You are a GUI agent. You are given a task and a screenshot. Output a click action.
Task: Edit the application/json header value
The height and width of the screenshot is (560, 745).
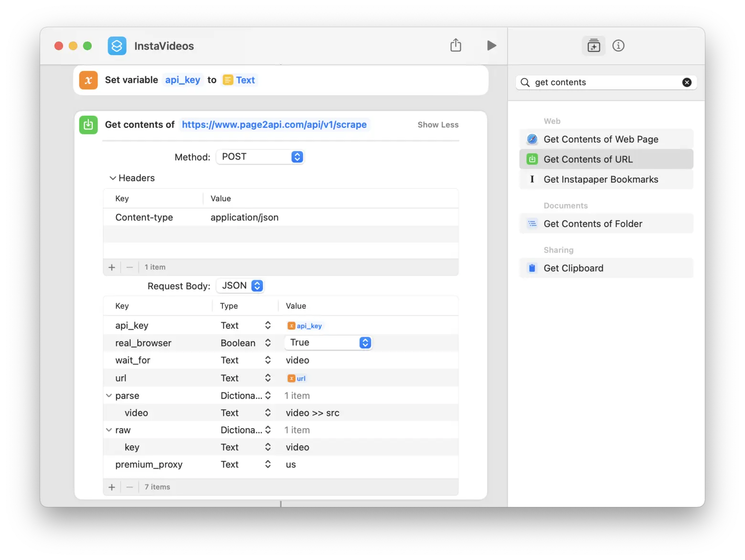coord(245,217)
